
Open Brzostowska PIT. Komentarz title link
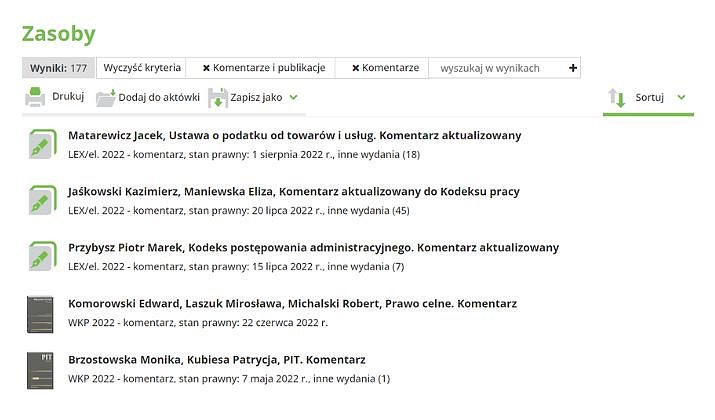[216, 359]
